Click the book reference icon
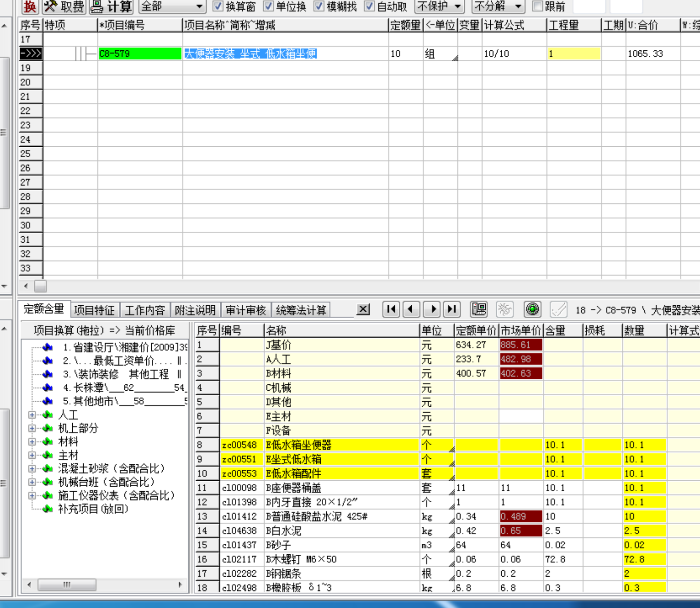 (x=479, y=309)
